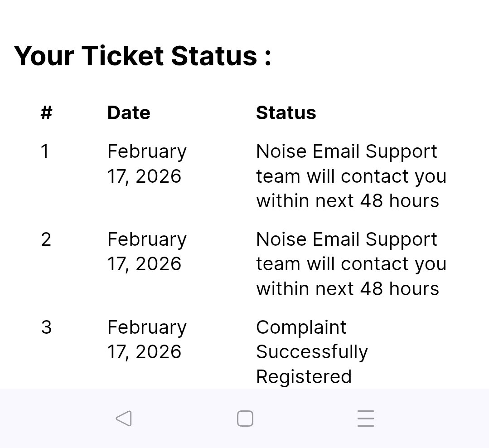This screenshot has width=489, height=448.
Task: Open recent apps with the menu lines icon
Action: coord(365,419)
